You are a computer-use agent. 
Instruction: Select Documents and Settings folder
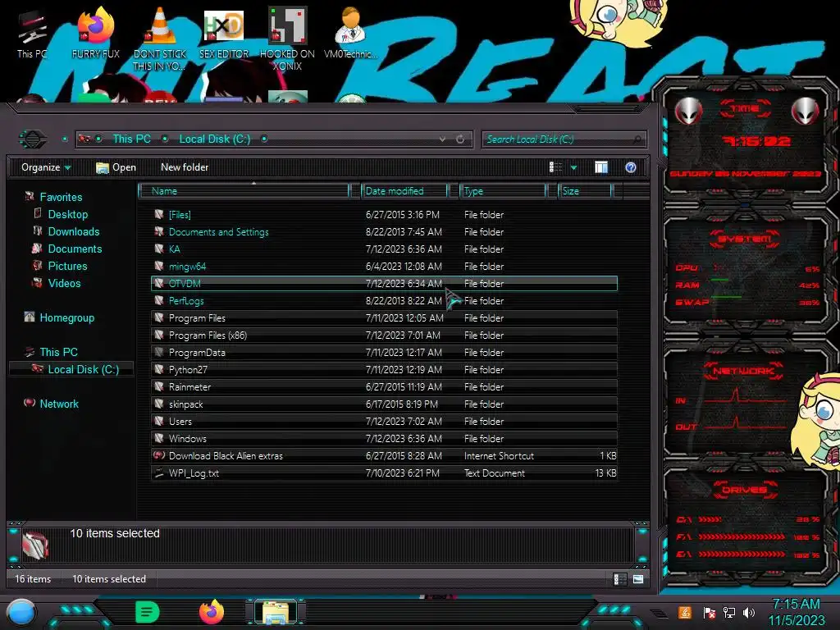[384, 232]
